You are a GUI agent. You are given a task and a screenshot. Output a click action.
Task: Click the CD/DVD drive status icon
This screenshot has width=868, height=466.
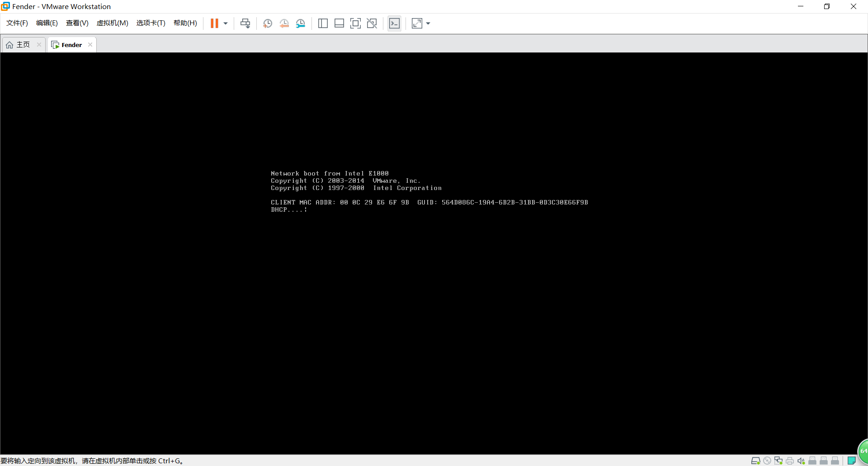click(767, 461)
